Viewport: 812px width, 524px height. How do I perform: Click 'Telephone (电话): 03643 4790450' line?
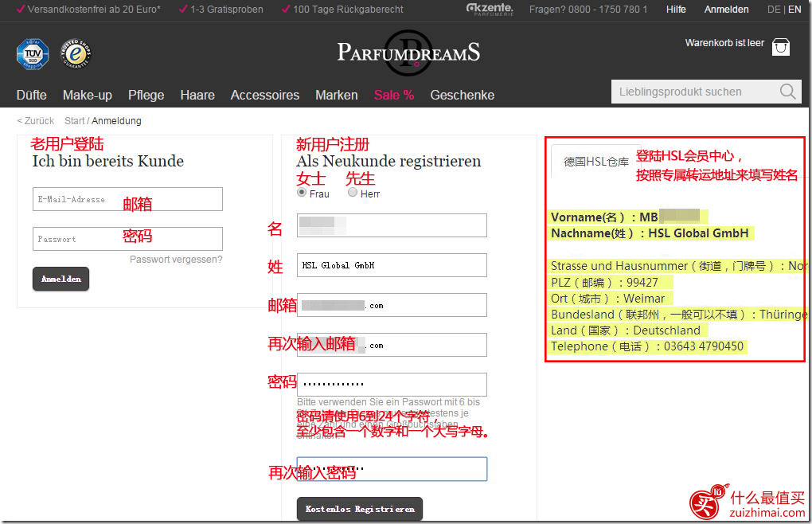(x=646, y=346)
